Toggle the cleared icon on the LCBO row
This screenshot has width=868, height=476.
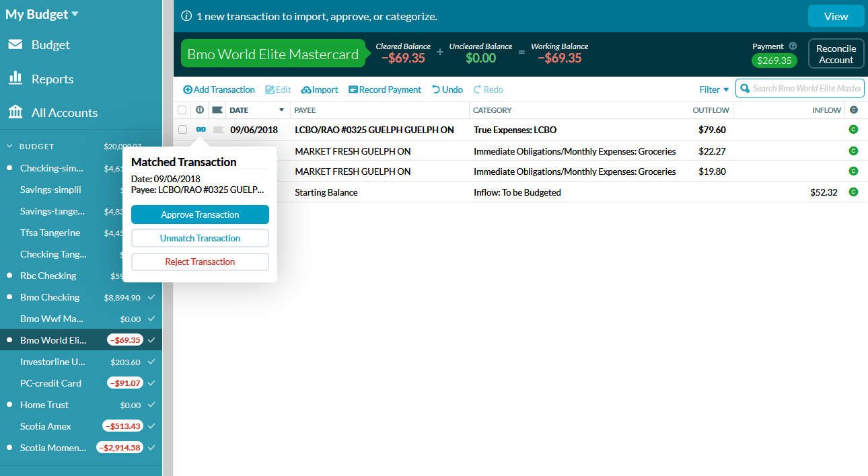[853, 129]
